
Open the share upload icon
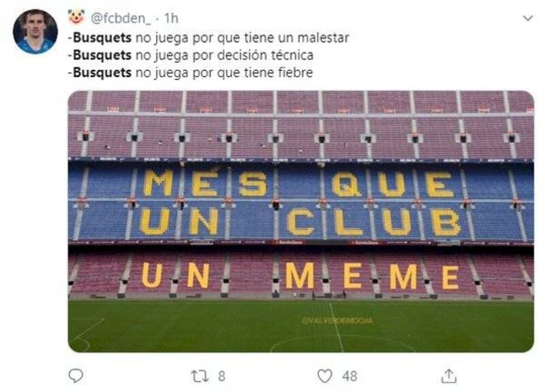click(x=449, y=376)
